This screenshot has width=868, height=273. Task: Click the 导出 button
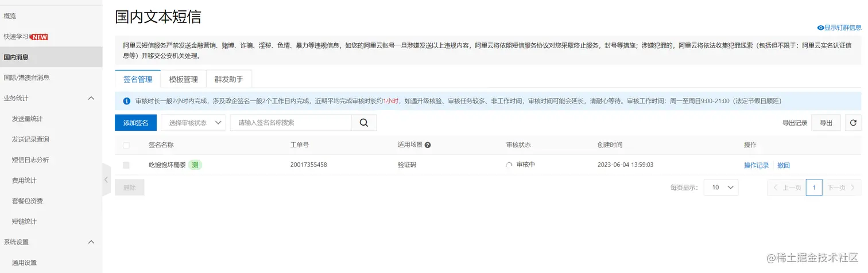tap(826, 123)
